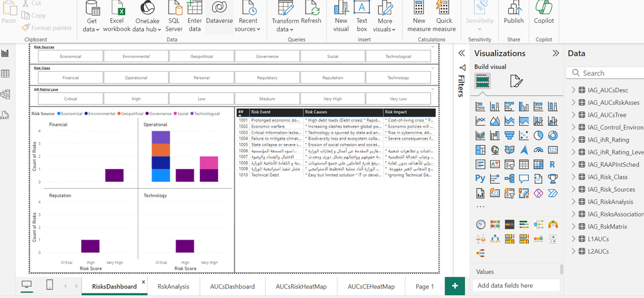Select the Donut chart visual
The image size is (644, 298).
[x=553, y=135]
